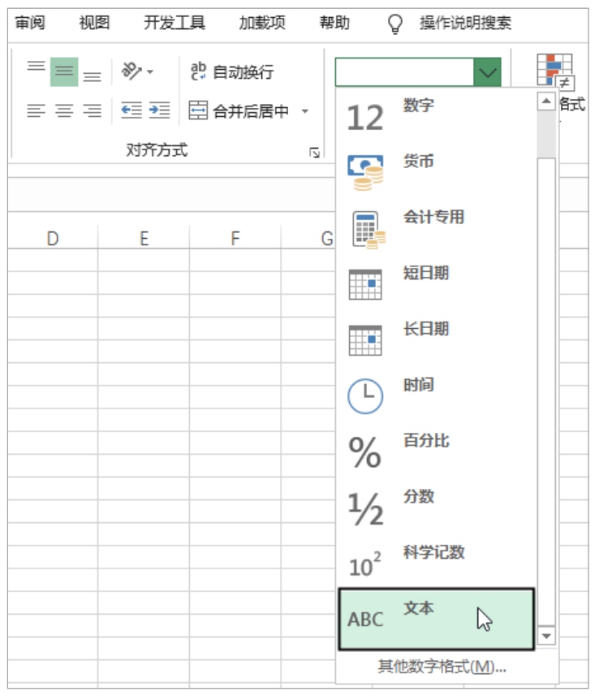The image size is (599, 700).
Task: Click 自动换行 to wrap text
Action: coord(232,71)
